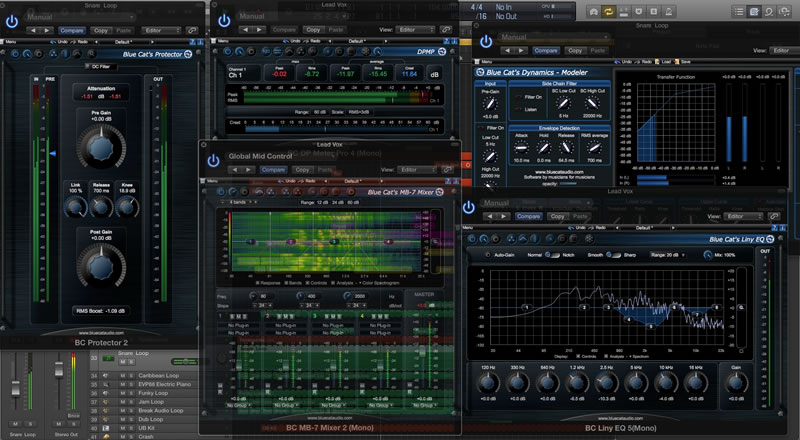
Task: Toggle the Protector plug-in power button
Action: (x=12, y=19)
